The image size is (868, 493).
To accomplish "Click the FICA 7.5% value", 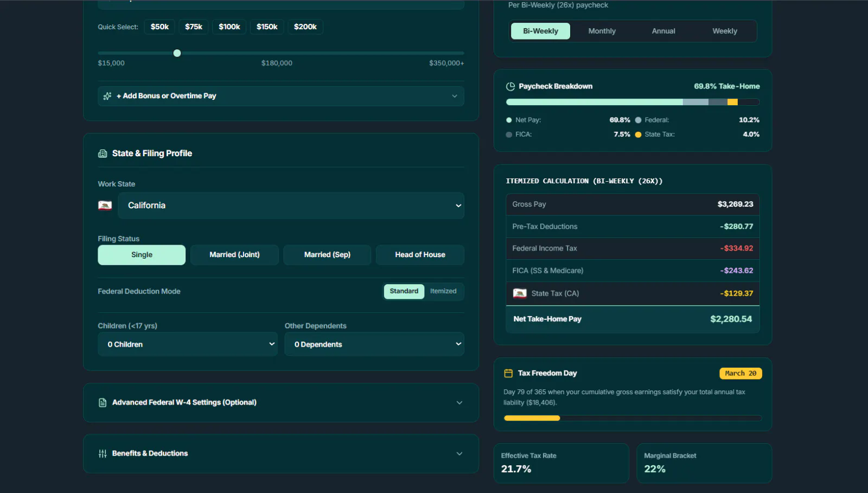I will pos(622,135).
